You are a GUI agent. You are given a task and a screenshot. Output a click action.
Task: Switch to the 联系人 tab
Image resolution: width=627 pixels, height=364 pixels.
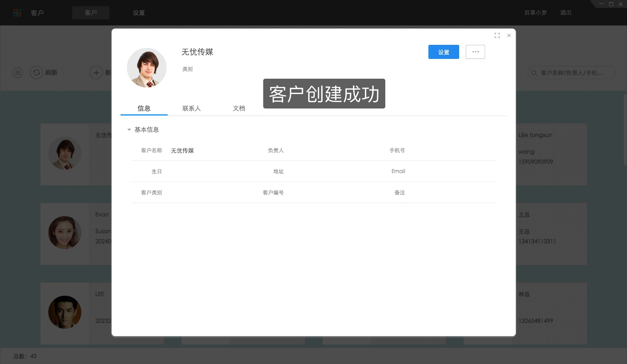[192, 108]
